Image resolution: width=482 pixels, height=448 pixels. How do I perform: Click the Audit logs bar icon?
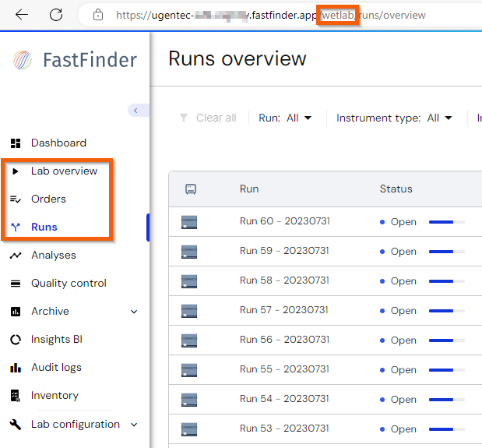[x=16, y=368]
